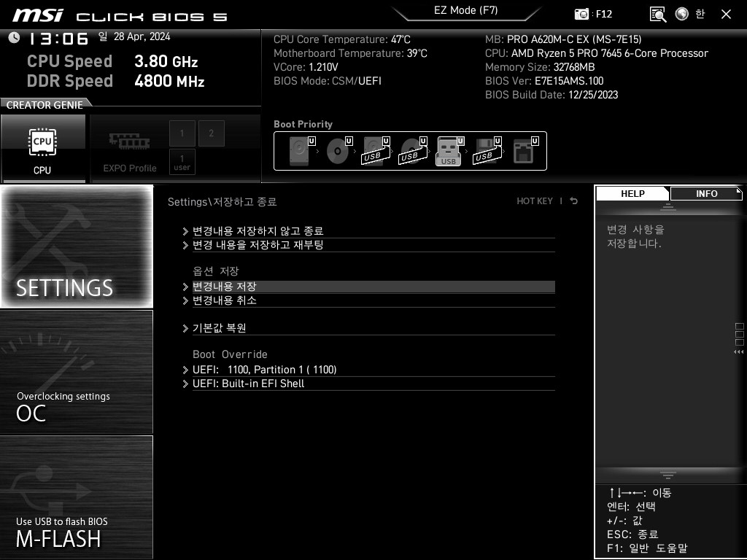Enable EXPO Profile 1
This screenshot has width=747, height=560.
tap(182, 133)
